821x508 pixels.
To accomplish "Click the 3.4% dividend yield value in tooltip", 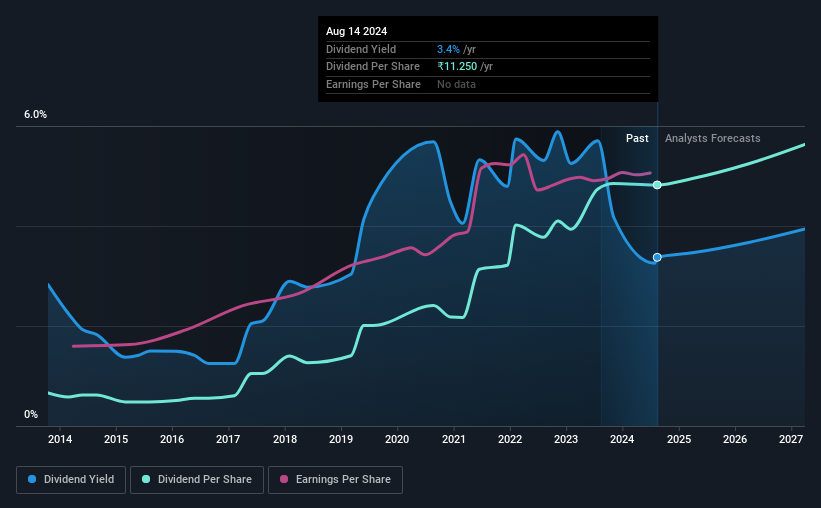I will coord(448,49).
